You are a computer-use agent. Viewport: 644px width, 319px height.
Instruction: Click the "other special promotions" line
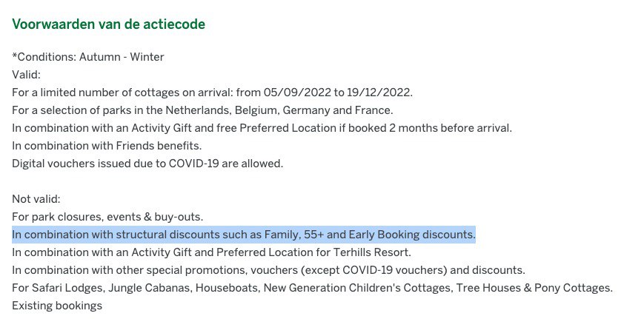tap(268, 270)
